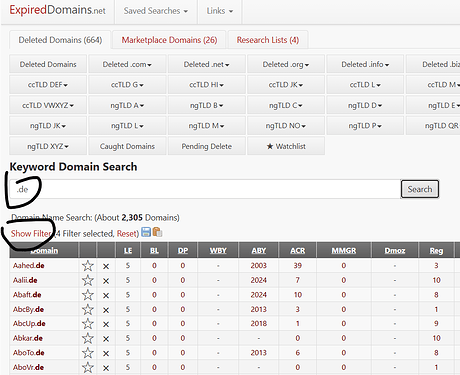Image resolution: width=460 pixels, height=375 pixels.
Task: Expand the Deleted .org dropdown
Action: [286, 64]
